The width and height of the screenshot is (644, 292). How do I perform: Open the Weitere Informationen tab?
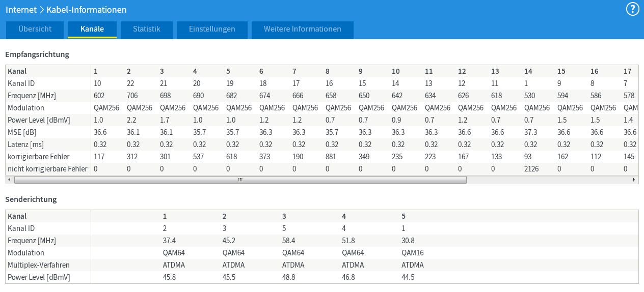click(x=302, y=30)
